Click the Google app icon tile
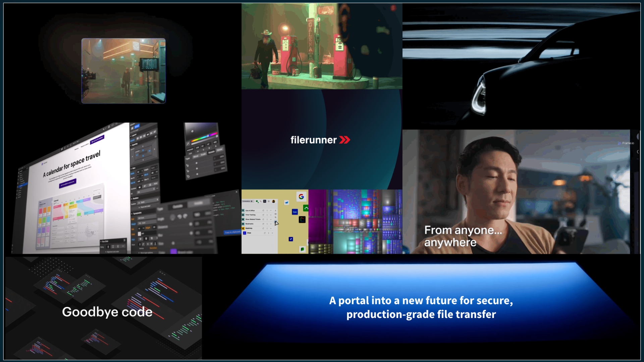Image resolution: width=644 pixels, height=362 pixels. click(x=301, y=196)
